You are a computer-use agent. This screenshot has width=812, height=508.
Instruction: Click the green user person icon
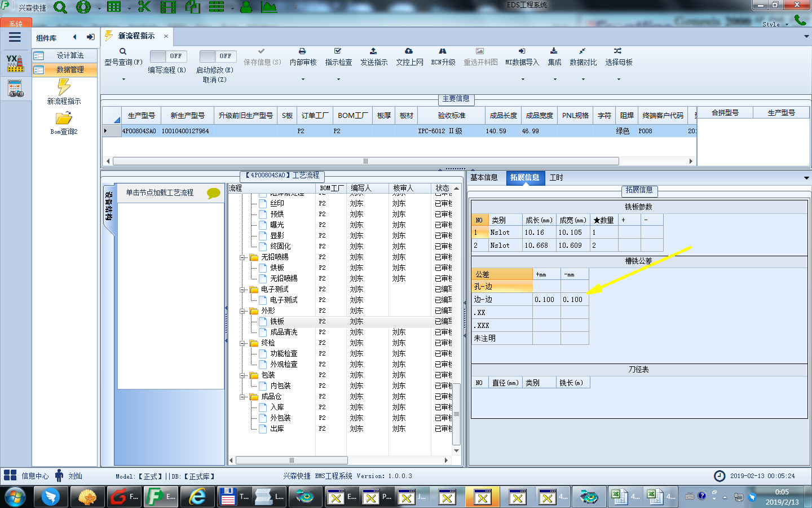click(246, 7)
